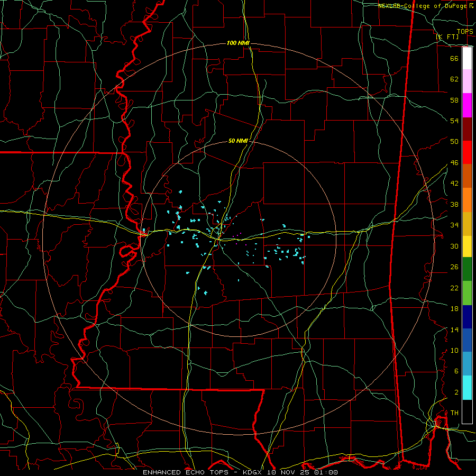476x476 pixels.
Task: Click the light blue legend block near 6
Action: point(467,364)
